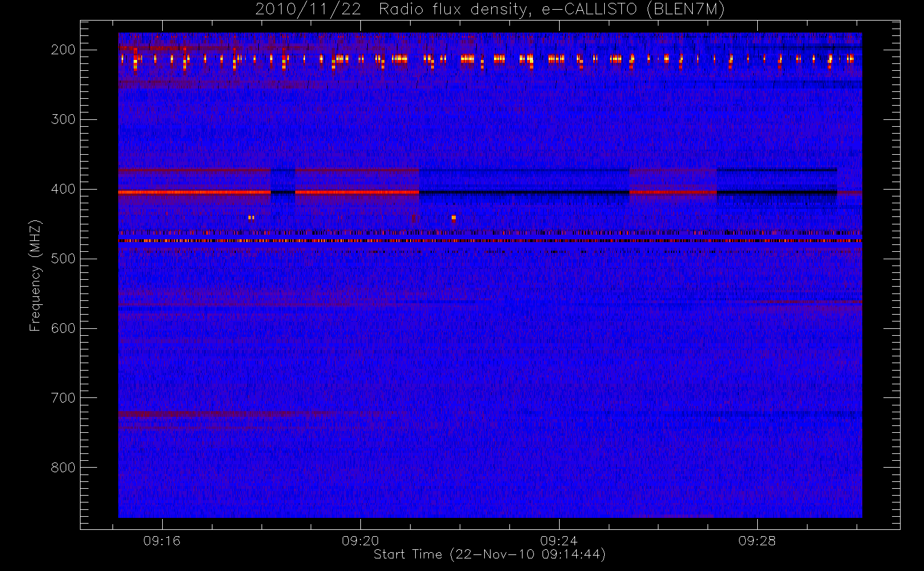Click the 09:28 time tick label

pos(757,541)
